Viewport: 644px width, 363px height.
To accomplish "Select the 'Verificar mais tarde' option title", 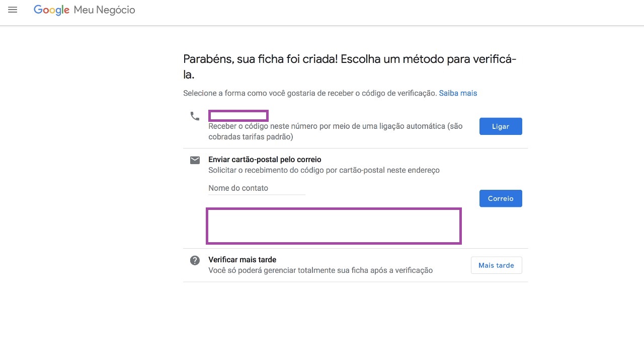I will tap(242, 260).
